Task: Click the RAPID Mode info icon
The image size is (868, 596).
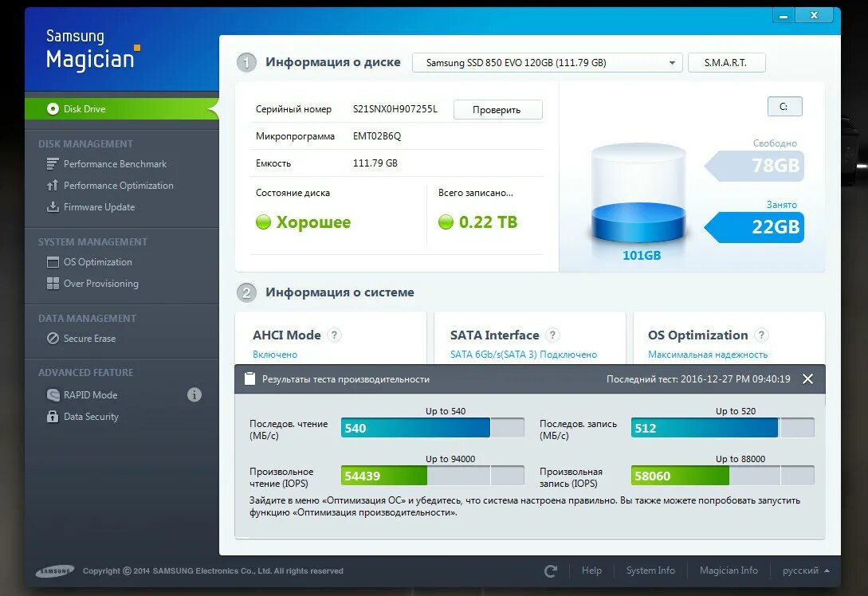Action: pos(194,394)
